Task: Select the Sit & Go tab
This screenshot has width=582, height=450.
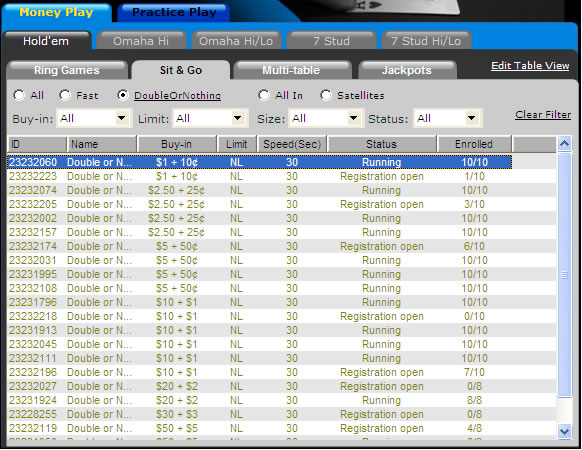Action: tap(181, 70)
